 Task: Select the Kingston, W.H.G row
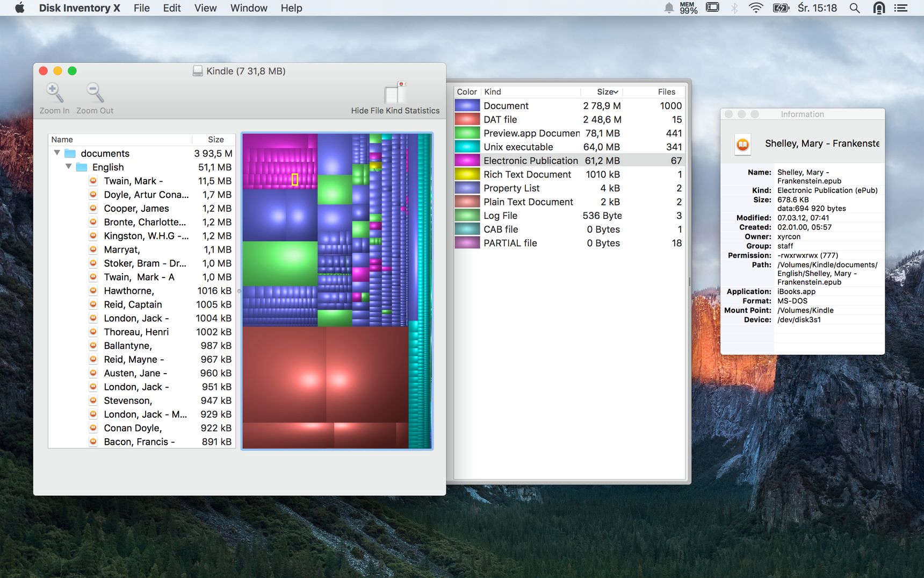[x=142, y=236]
